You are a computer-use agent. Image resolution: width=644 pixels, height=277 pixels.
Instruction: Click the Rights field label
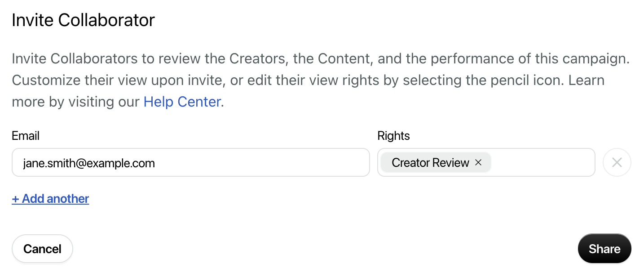click(394, 136)
